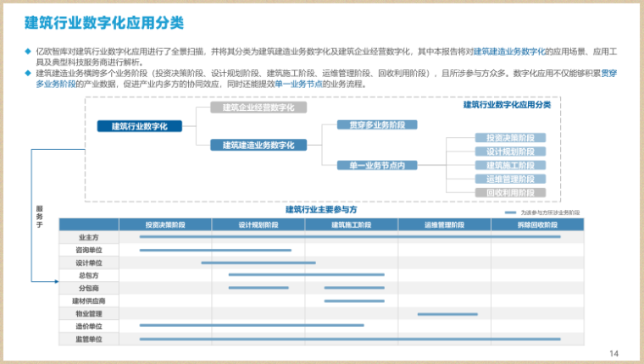644x364 pixels.
Task: Click the 建材供应商 stage bar in table
Action: point(353,301)
